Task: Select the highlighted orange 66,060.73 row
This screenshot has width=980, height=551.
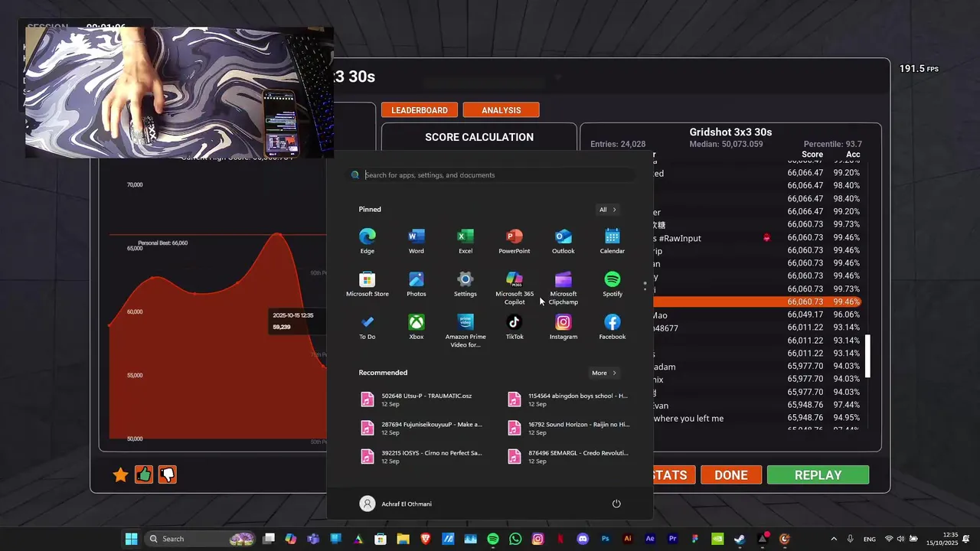Action: [x=758, y=302]
